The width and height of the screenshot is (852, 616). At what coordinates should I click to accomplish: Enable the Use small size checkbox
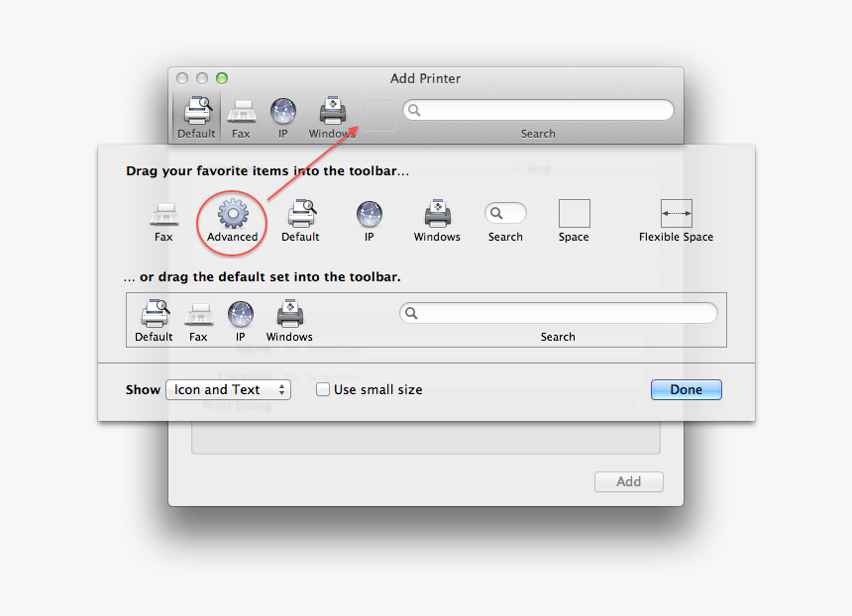pos(323,390)
